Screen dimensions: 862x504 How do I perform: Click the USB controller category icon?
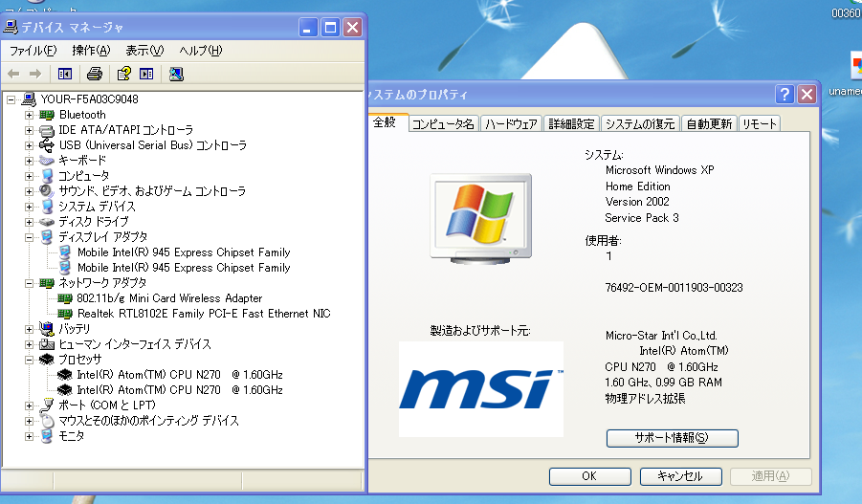click(47, 145)
